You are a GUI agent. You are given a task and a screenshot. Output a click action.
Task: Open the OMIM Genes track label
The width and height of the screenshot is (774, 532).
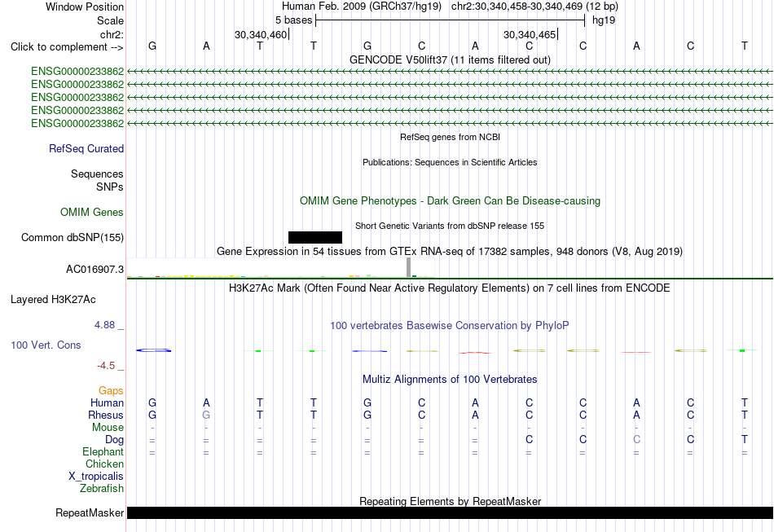pos(92,212)
